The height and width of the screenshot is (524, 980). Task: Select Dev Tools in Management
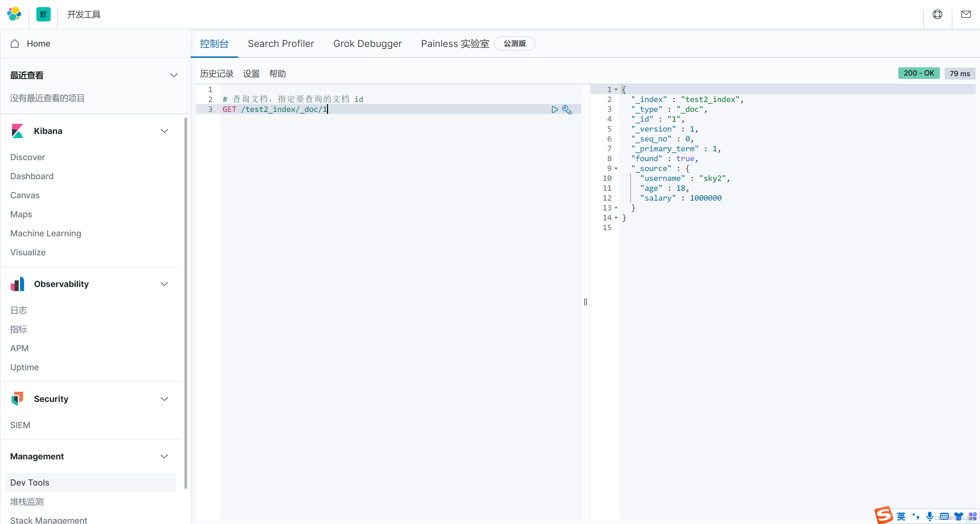click(x=91, y=483)
